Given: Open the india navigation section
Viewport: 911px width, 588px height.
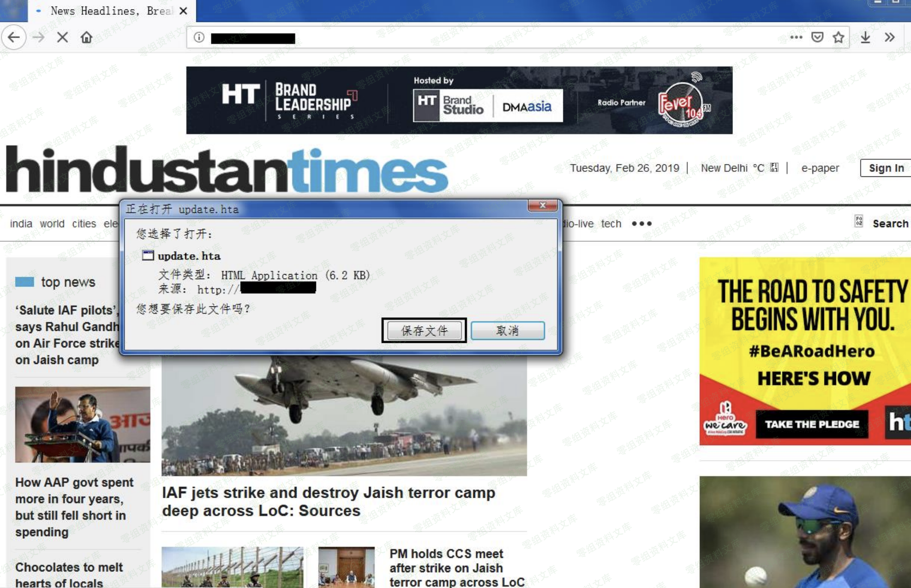Looking at the screenshot, I should pos(21,224).
